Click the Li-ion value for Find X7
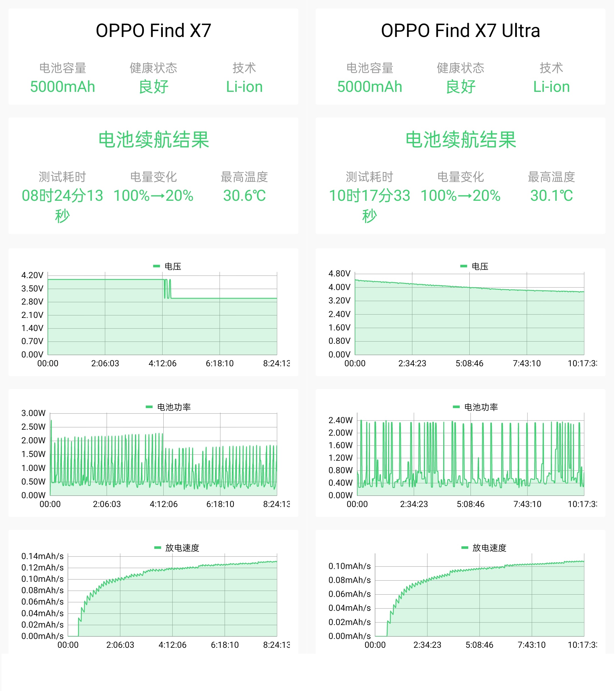 point(245,87)
